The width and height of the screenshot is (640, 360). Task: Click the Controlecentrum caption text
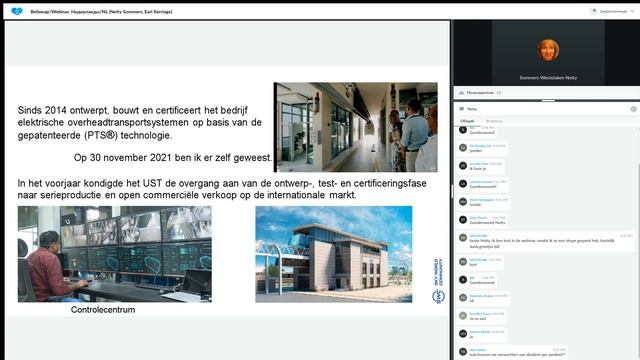(103, 310)
